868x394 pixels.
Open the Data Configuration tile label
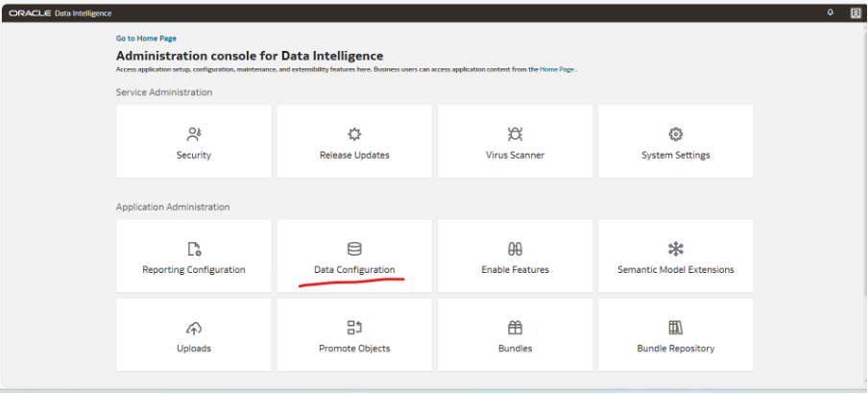coord(354,270)
